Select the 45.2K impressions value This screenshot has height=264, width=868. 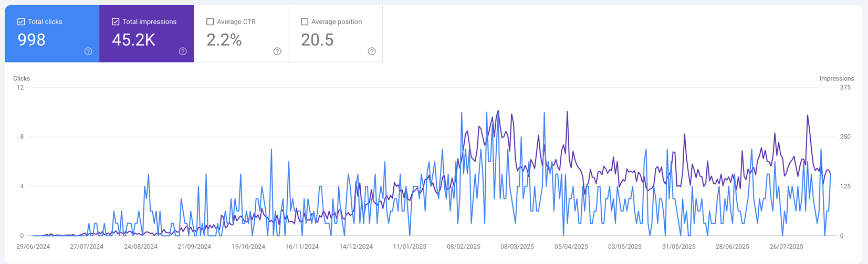(x=133, y=40)
